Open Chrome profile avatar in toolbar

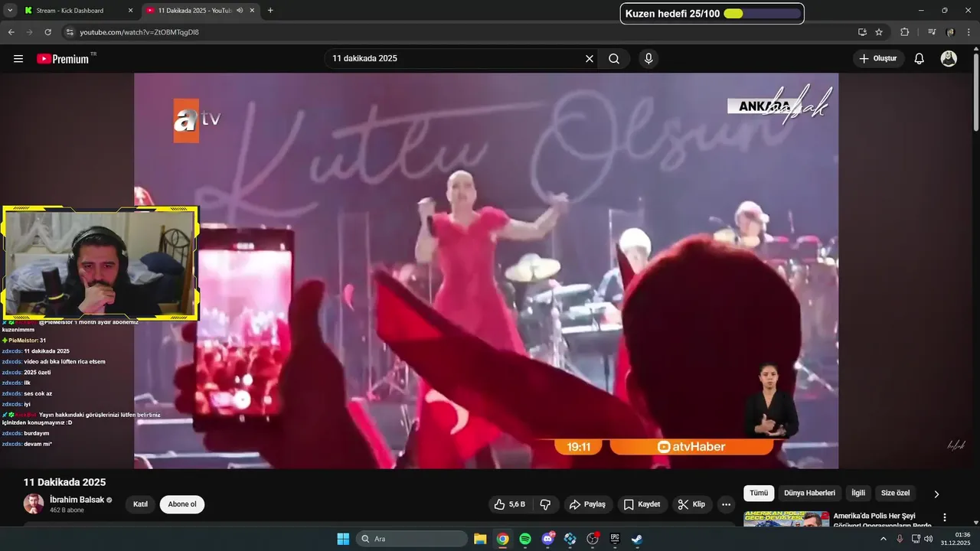click(x=950, y=32)
